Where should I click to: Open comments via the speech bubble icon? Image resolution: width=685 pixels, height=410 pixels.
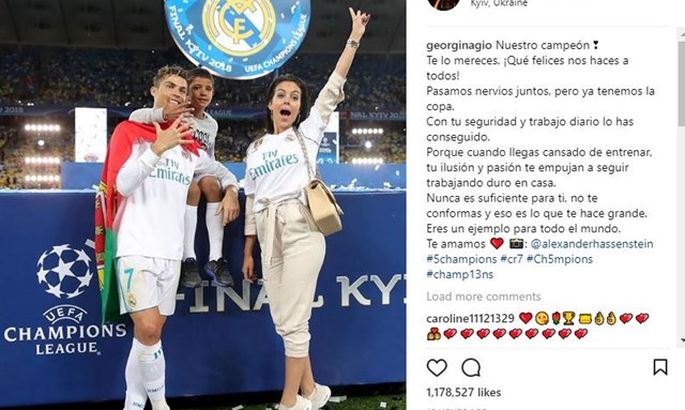click(x=471, y=368)
